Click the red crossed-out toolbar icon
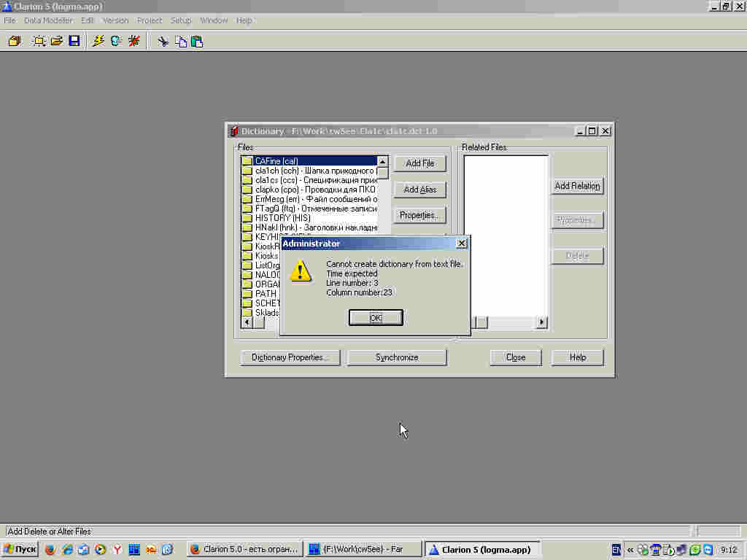The width and height of the screenshot is (747, 560). pyautogui.click(x=134, y=42)
